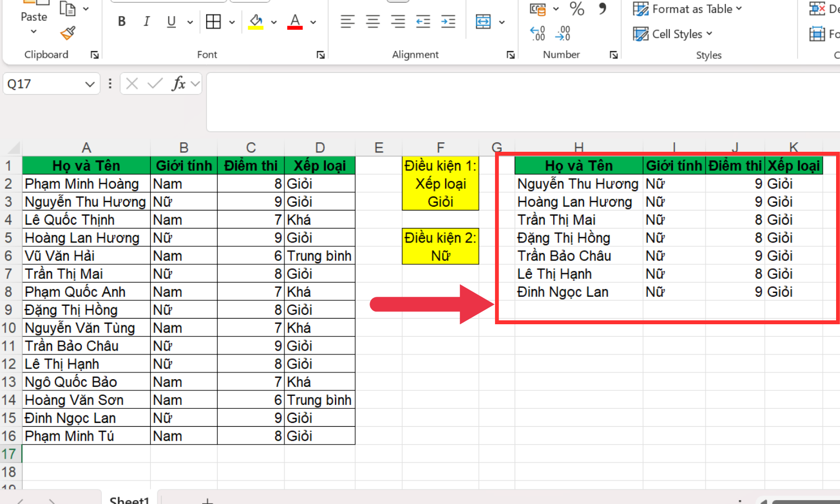The height and width of the screenshot is (504, 840).
Task: Click Increase Decimal in Number group
Action: coord(538,34)
